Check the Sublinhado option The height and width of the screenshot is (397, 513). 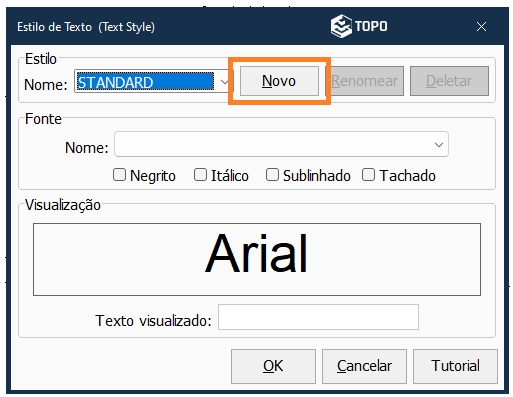click(x=272, y=175)
